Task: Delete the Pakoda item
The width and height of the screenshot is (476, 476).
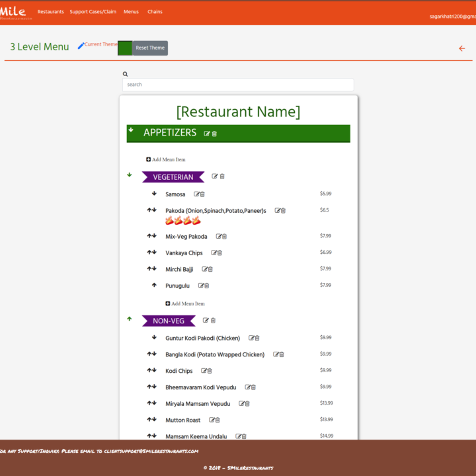Action: tap(283, 210)
